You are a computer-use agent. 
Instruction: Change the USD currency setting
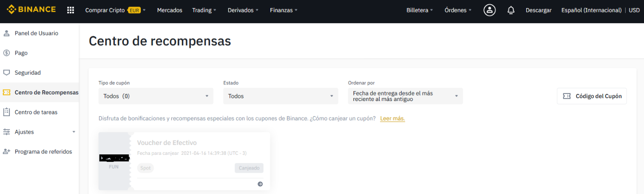pyautogui.click(x=634, y=10)
